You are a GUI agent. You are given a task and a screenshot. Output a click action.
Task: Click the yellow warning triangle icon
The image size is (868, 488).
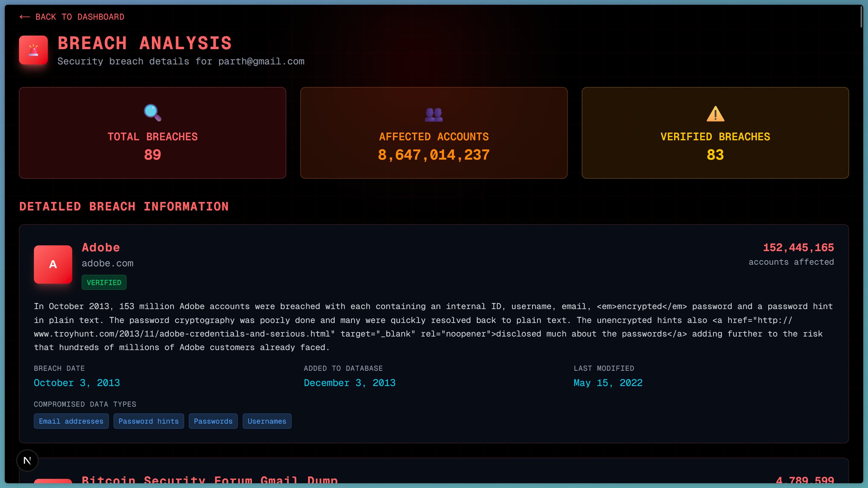point(715,114)
